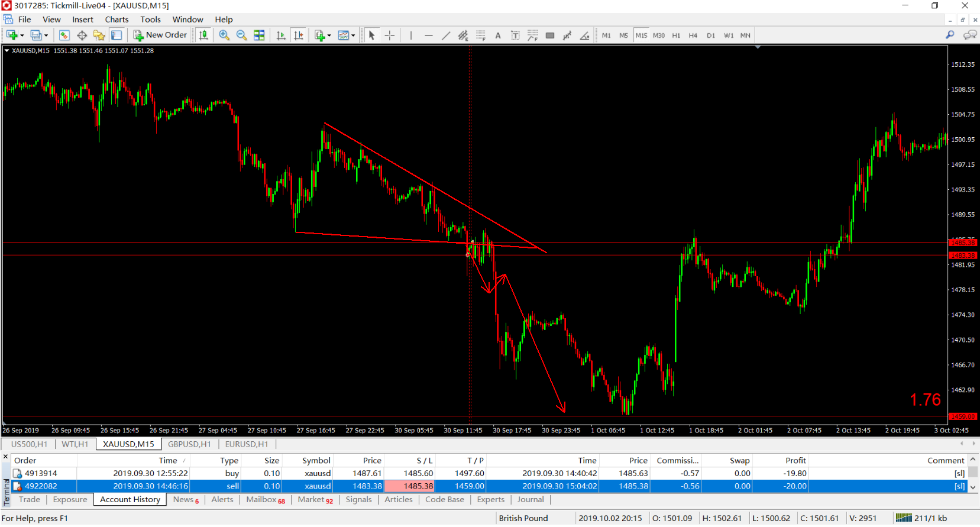Toggle the Navigator folder-star icon

(x=99, y=35)
